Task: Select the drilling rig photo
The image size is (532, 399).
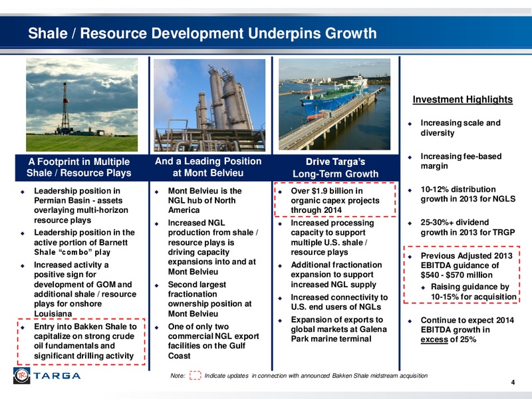Action: pos(82,104)
